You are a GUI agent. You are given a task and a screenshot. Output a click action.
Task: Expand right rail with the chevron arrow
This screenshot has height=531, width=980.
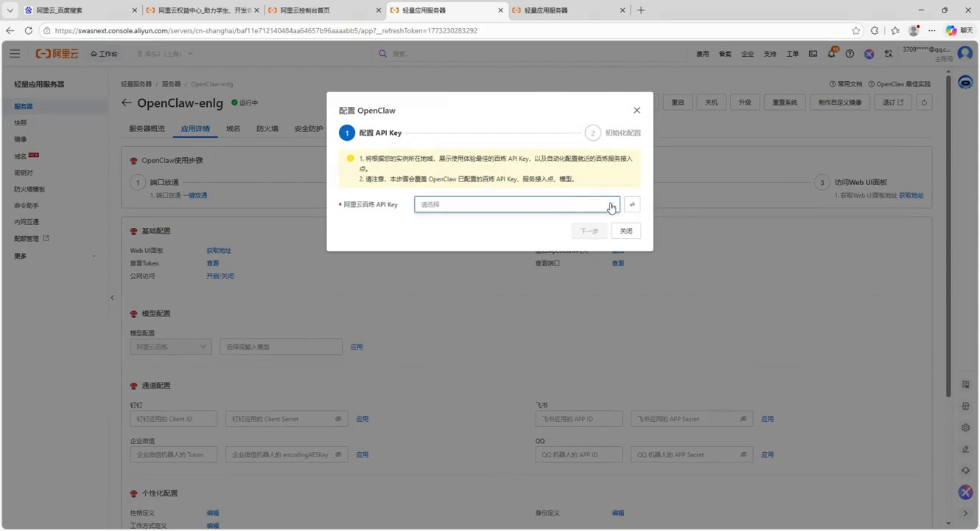[965, 513]
